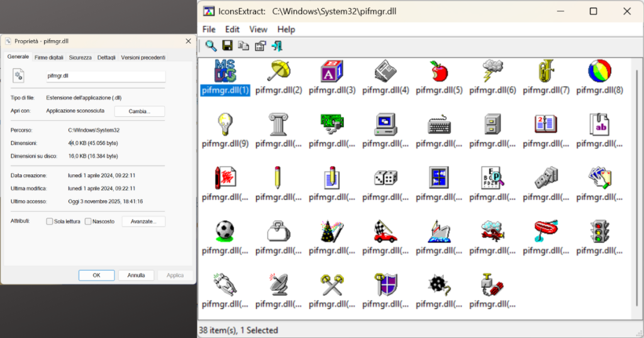The height and width of the screenshot is (338, 644).
Task: Open the Edit menu in IconsExtract
Action: [x=232, y=30]
